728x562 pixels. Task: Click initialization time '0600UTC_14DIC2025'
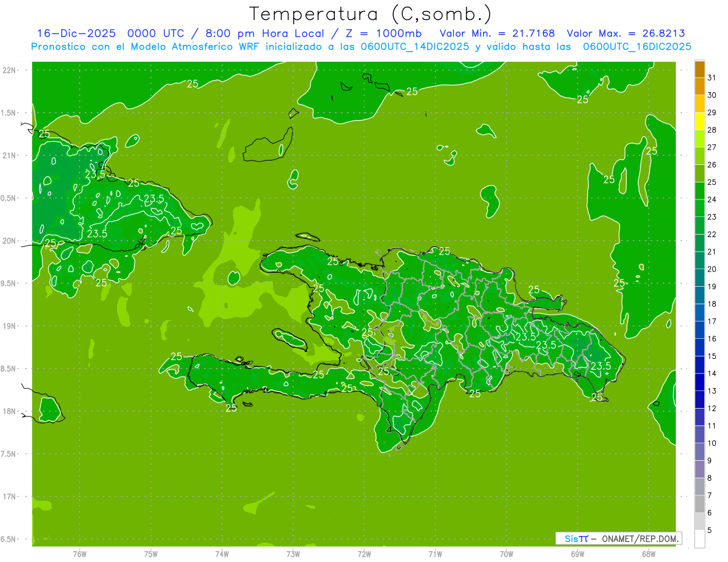point(414,47)
